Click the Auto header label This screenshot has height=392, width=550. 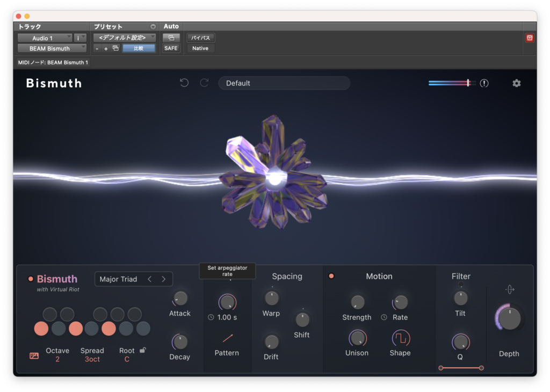tap(171, 26)
